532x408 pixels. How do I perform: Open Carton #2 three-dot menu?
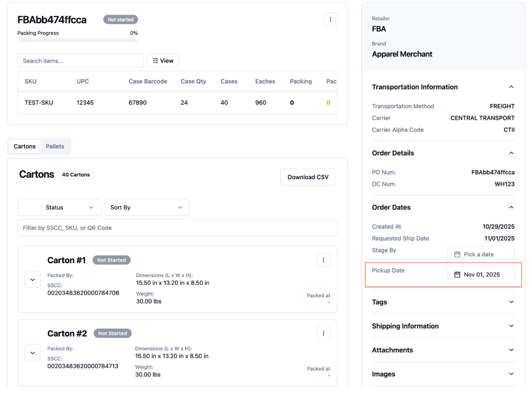click(323, 333)
